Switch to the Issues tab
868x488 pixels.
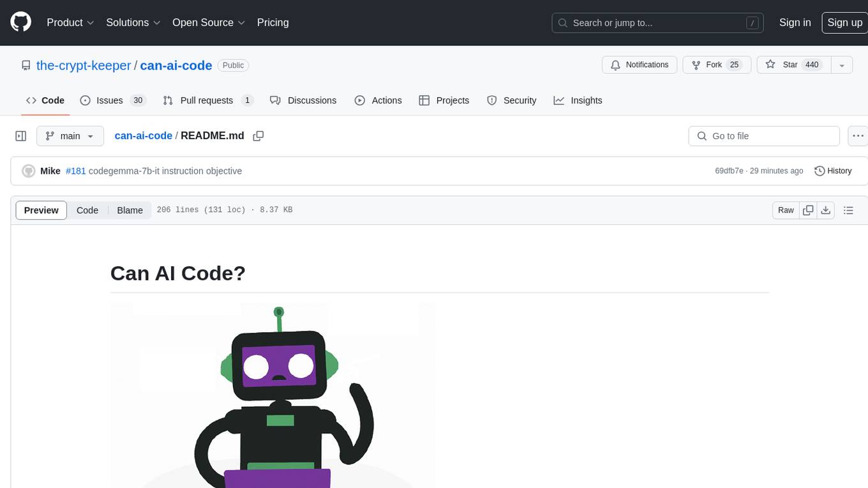[x=113, y=100]
